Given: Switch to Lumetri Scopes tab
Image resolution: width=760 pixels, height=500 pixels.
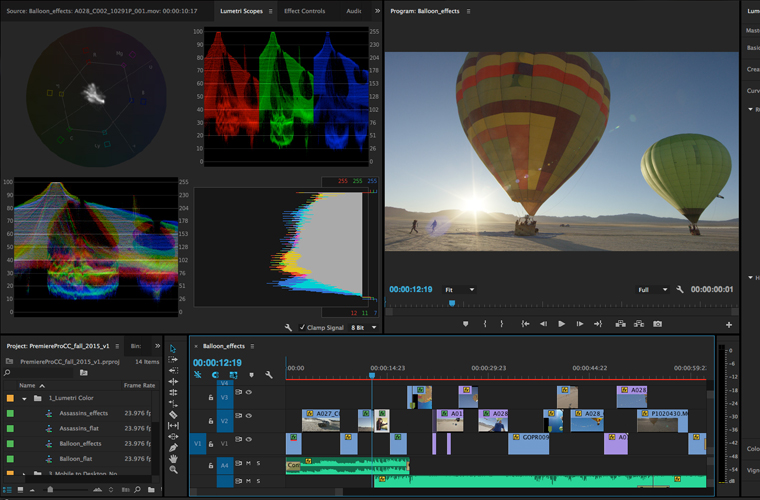Looking at the screenshot, I should (x=241, y=11).
